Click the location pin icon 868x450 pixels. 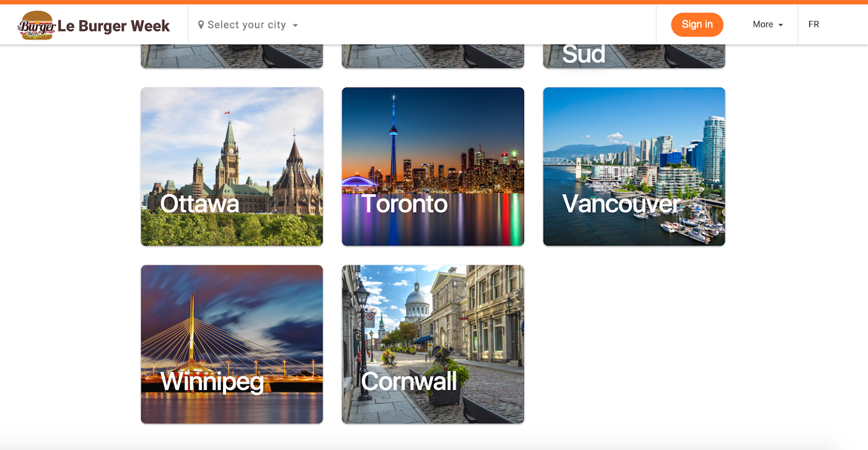pyautogui.click(x=201, y=25)
